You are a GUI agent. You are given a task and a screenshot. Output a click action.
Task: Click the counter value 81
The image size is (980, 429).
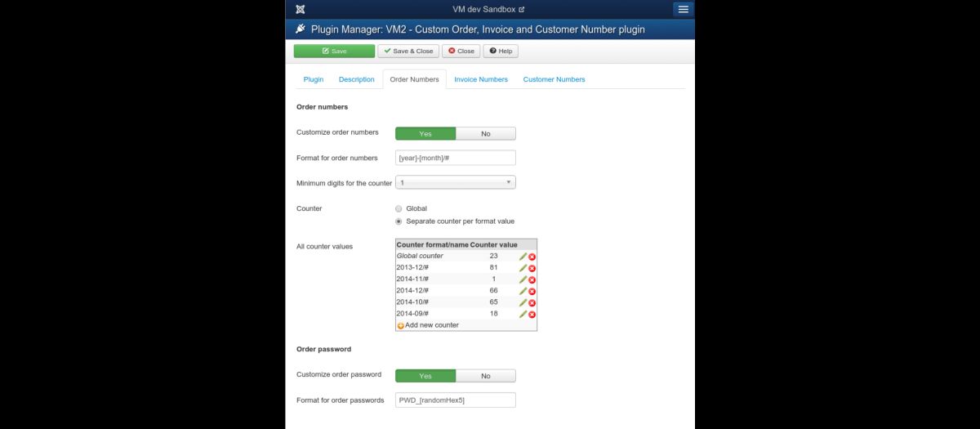click(x=494, y=268)
